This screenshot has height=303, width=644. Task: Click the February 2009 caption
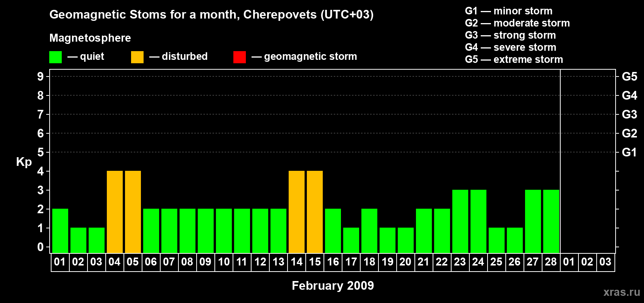click(333, 286)
